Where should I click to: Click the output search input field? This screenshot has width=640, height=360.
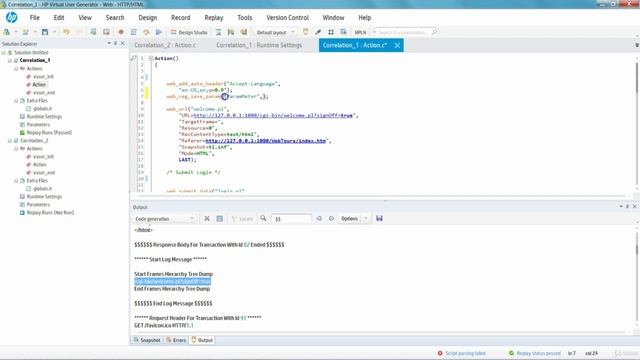coord(291,219)
